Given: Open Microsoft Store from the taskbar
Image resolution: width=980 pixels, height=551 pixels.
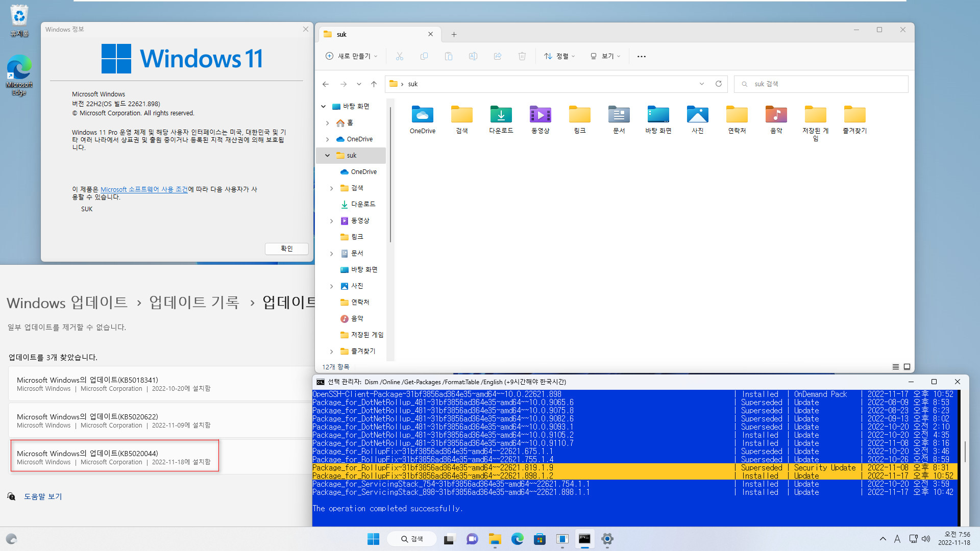Looking at the screenshot, I should [540, 539].
